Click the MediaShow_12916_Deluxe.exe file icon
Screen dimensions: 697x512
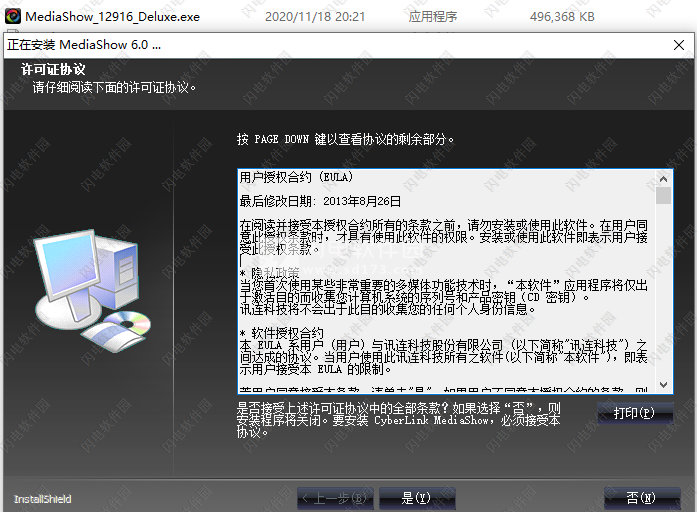pos(13,16)
